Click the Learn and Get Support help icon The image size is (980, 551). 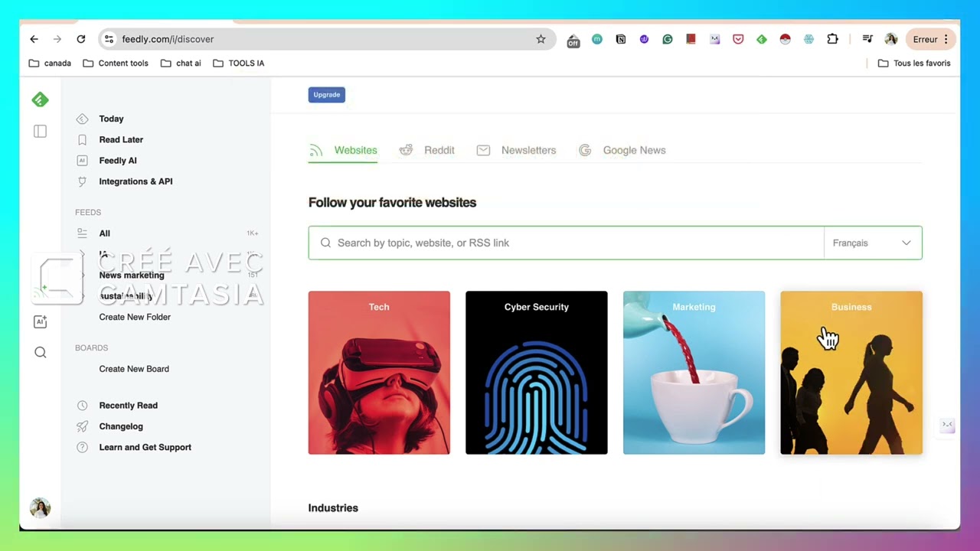pos(82,447)
